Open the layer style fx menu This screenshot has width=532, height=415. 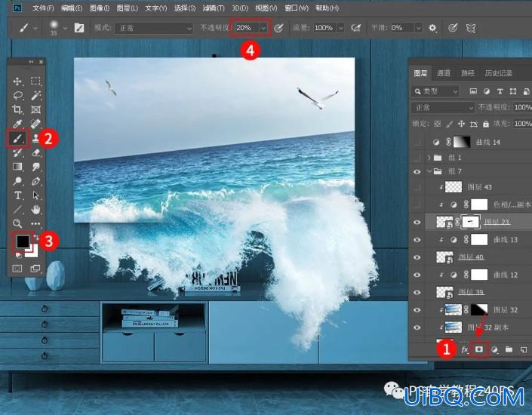(x=465, y=349)
